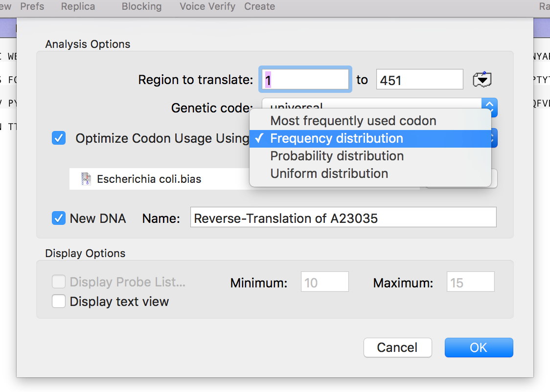
Task: Click the region start field containing 1
Action: click(305, 80)
